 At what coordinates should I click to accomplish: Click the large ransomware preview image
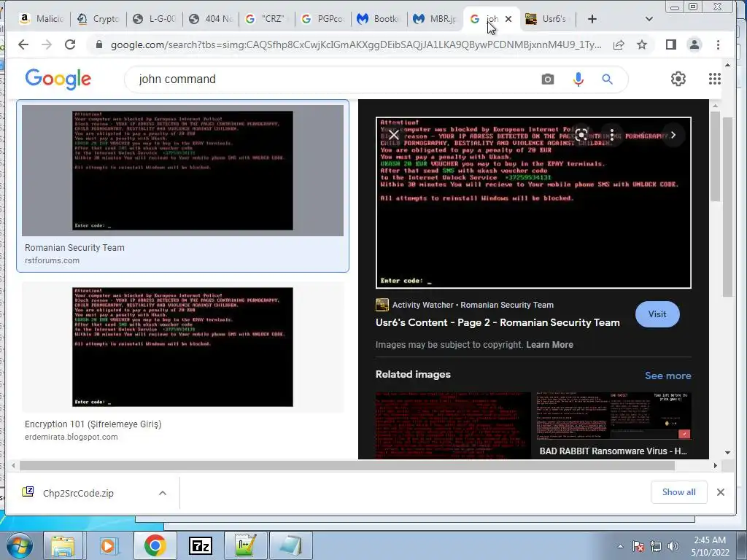pyautogui.click(x=533, y=203)
